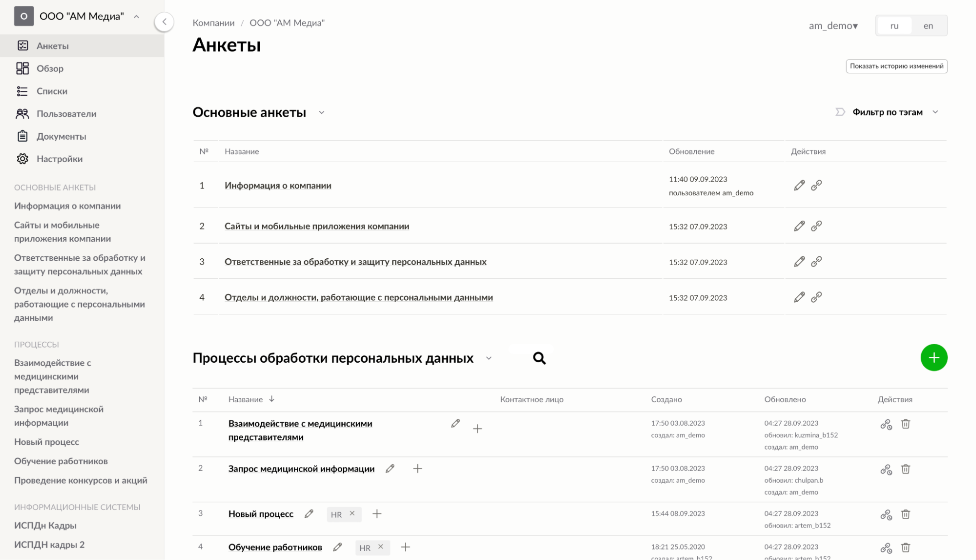Click the green add process button
Image resolution: width=976 pixels, height=560 pixels.
pos(934,358)
